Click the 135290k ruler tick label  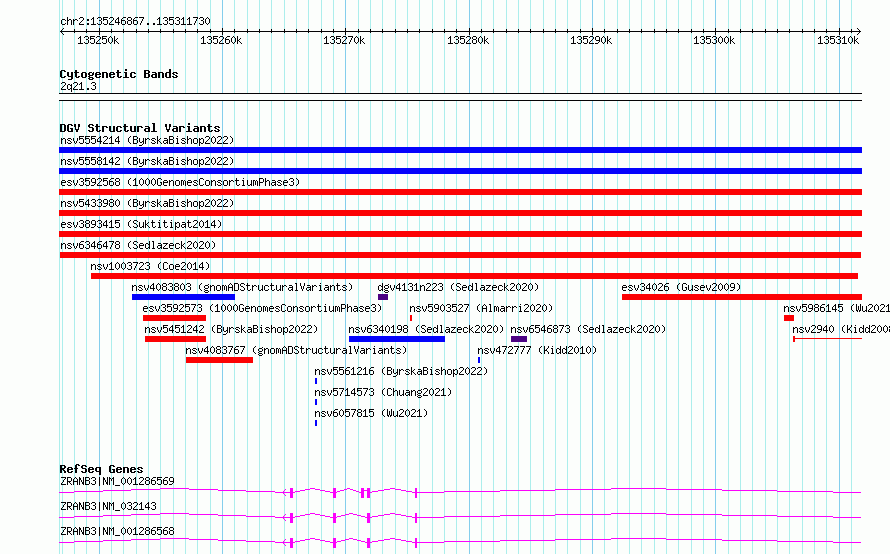click(591, 40)
